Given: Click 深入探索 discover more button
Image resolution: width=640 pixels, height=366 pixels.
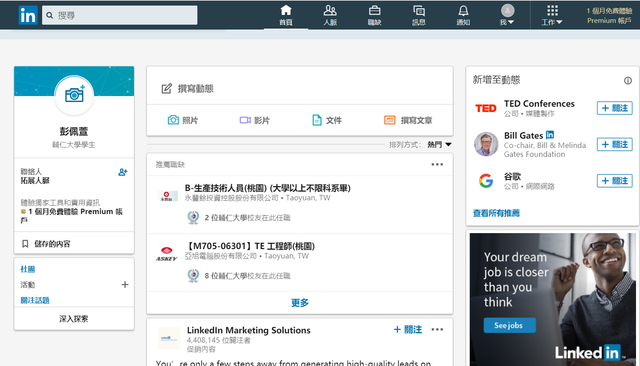Looking at the screenshot, I should 74,319.
